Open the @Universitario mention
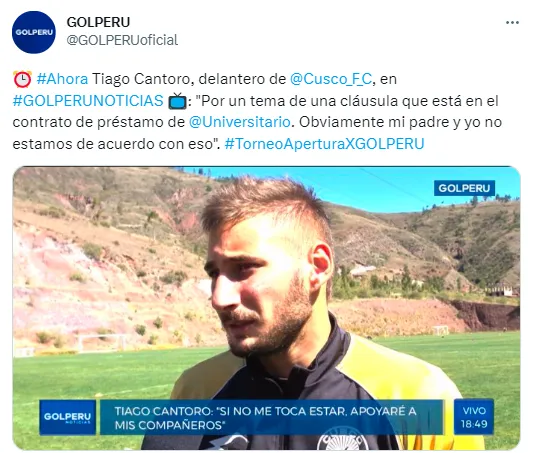Screen dimensions: 536x453 click(240, 122)
